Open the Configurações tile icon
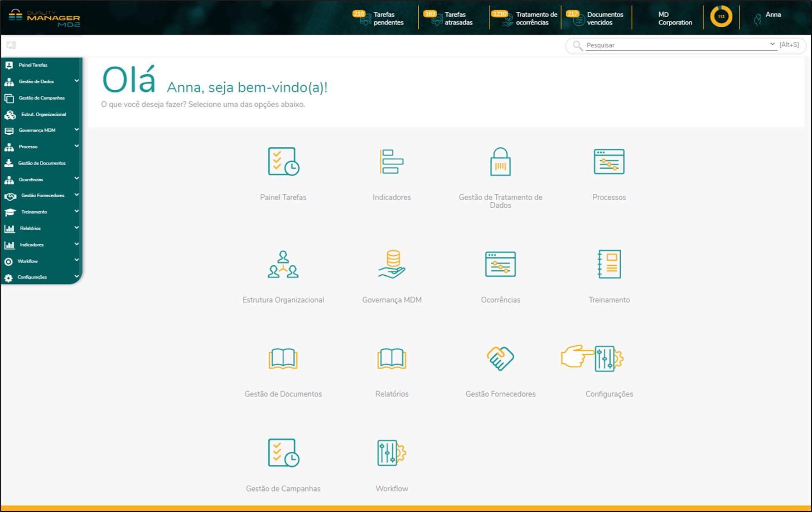Viewport: 812px width, 512px height. point(609,359)
